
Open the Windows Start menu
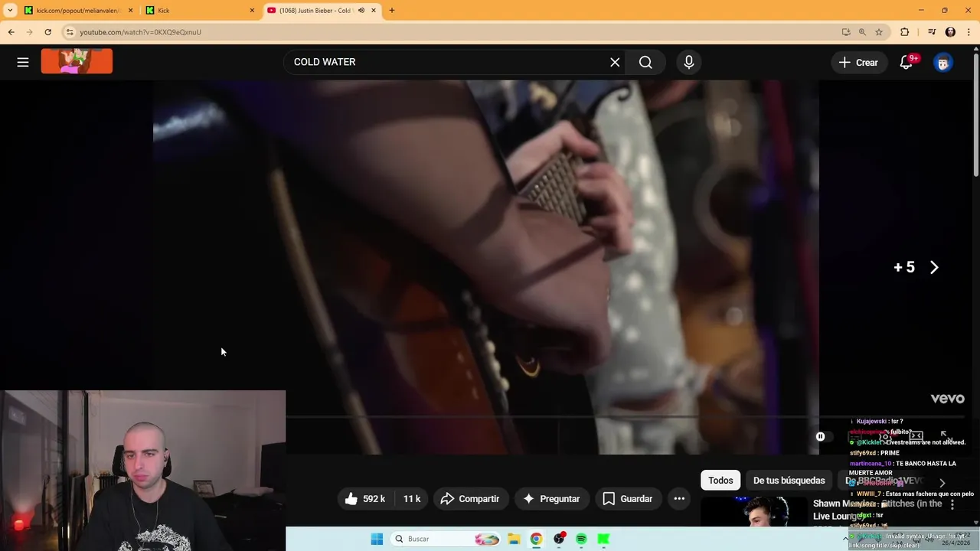tap(377, 539)
